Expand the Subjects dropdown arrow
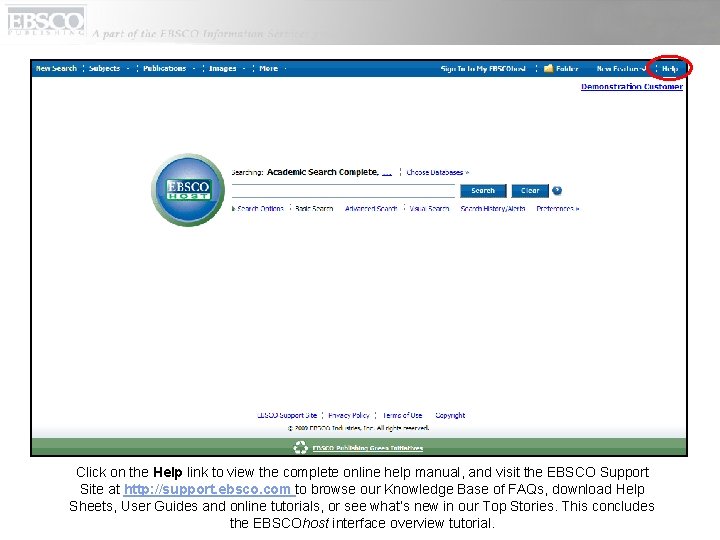 pos(128,69)
